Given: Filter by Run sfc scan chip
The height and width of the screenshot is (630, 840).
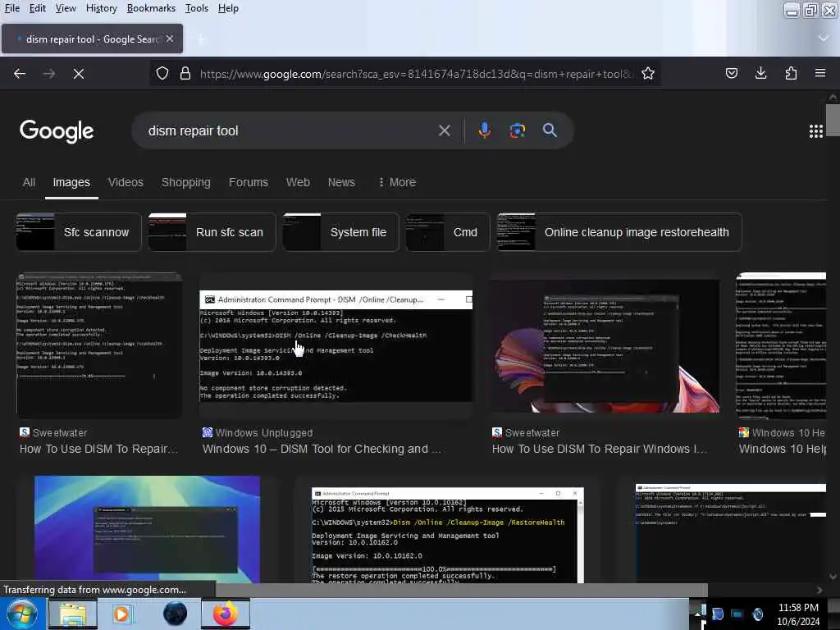Looking at the screenshot, I should click(212, 232).
